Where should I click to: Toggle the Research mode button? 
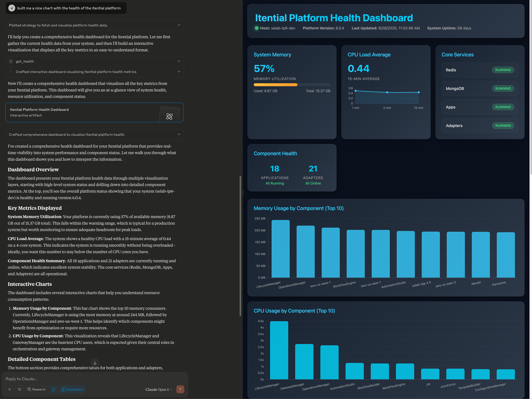point(37,389)
